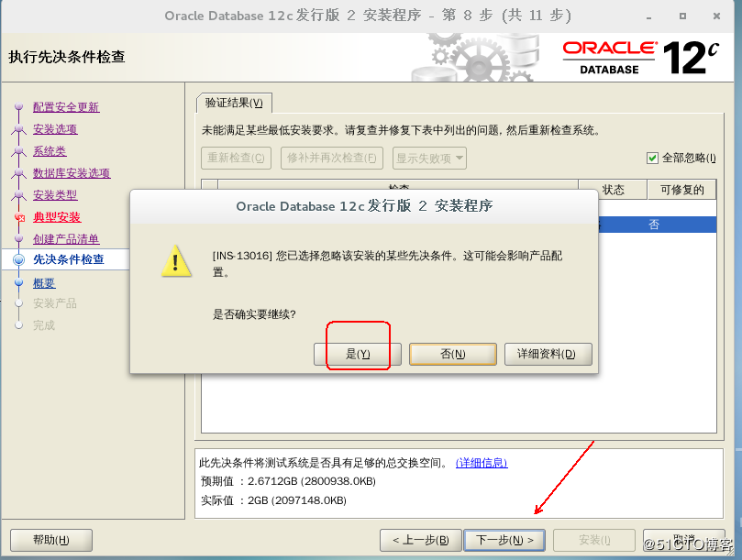This screenshot has width=742, height=560.
Task: Open the 创建产品清单 step
Action: (x=66, y=239)
